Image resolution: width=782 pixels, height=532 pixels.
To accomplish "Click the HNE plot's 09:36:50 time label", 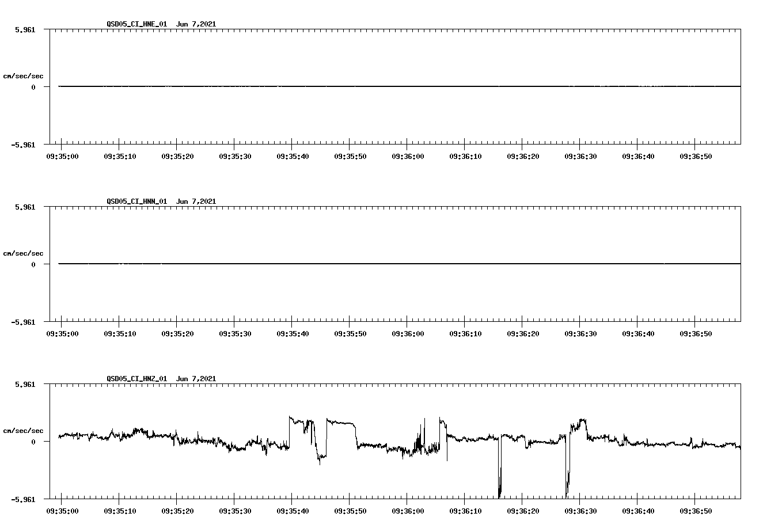I will pyautogui.click(x=696, y=156).
